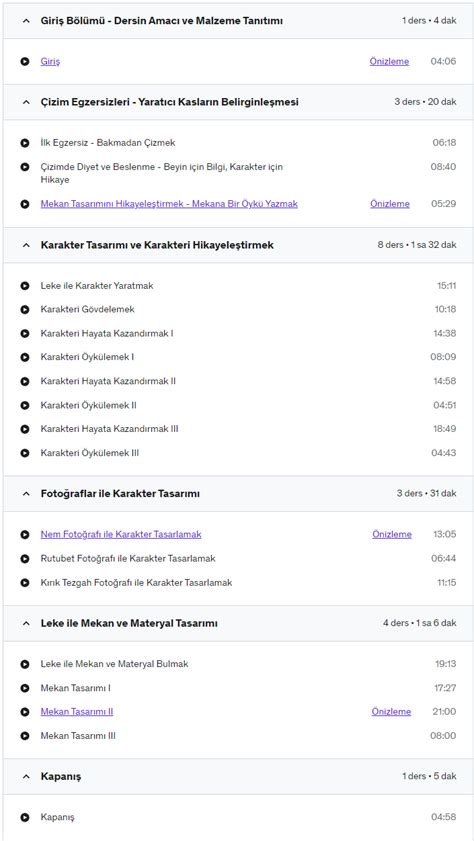Open the Giriş lesson link
The height and width of the screenshot is (841, 474).
50,62
